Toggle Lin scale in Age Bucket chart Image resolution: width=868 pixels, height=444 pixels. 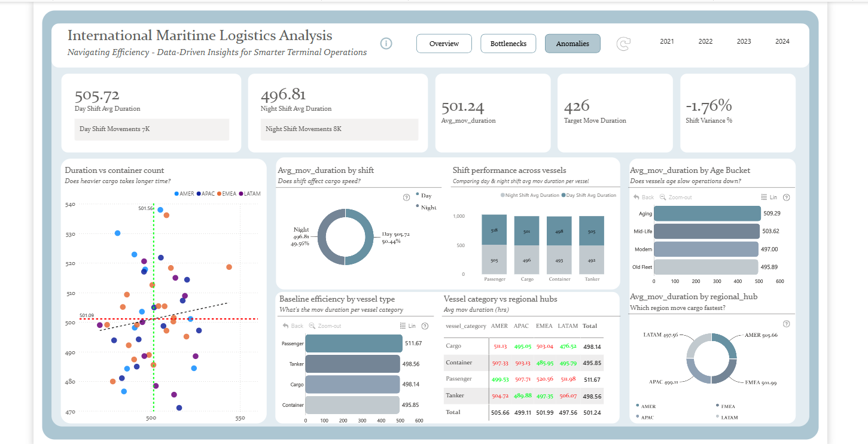769,197
